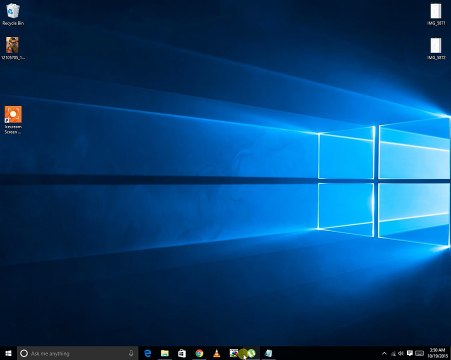The width and height of the screenshot is (451, 360).
Task: Select the second IMG file on the right side
Action: [x=436, y=49]
